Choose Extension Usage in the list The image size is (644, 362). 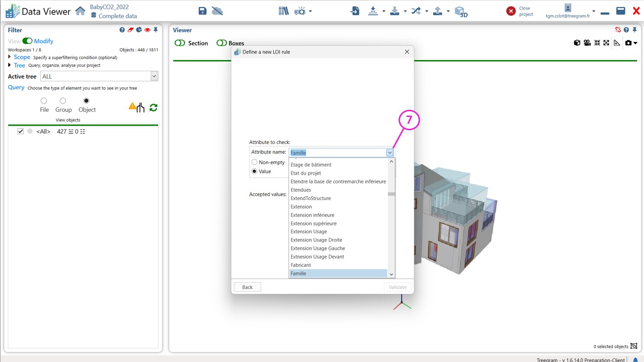tap(308, 232)
